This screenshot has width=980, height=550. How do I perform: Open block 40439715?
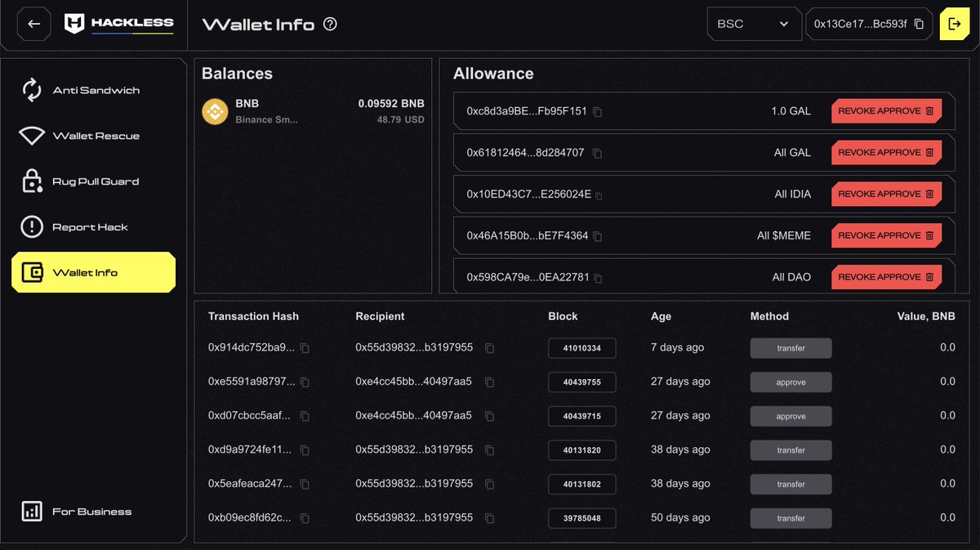pos(581,416)
